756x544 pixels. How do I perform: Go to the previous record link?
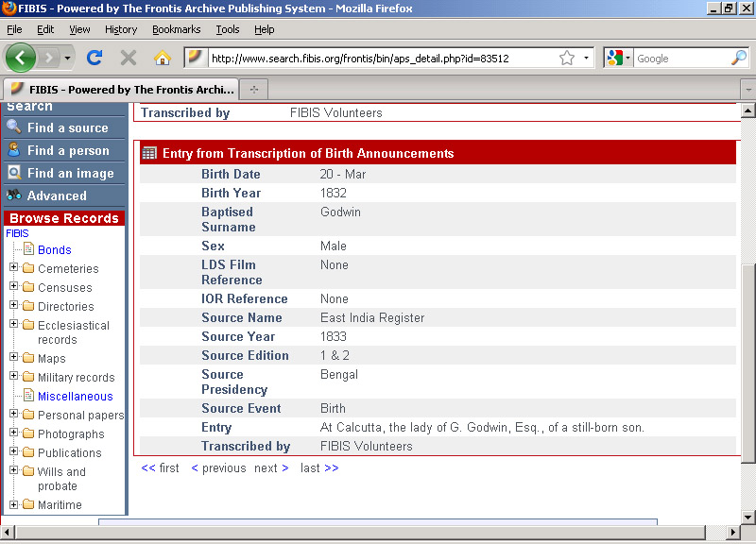coord(219,467)
